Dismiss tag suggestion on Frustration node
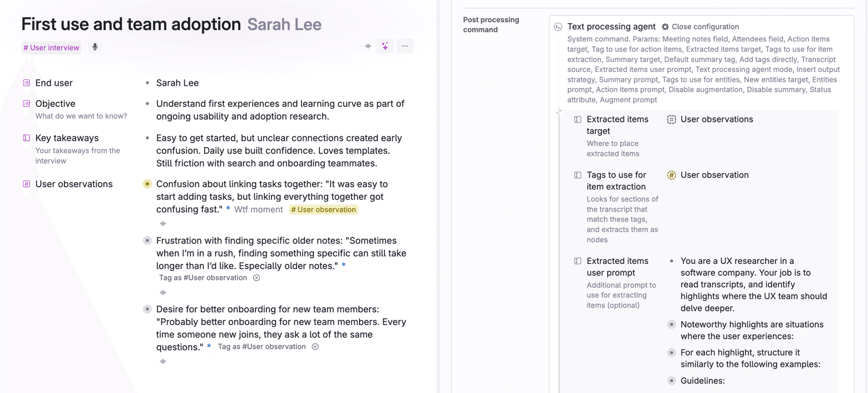Viewport: 868px width, 393px height. tap(257, 278)
